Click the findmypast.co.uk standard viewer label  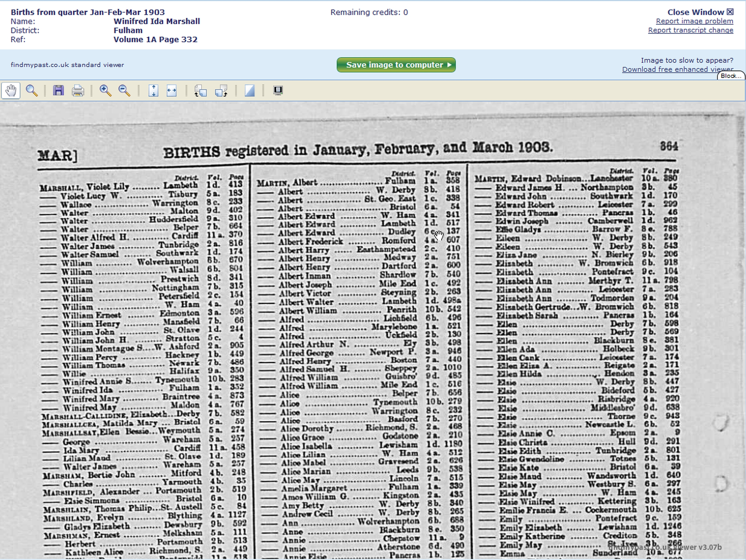pyautogui.click(x=67, y=65)
